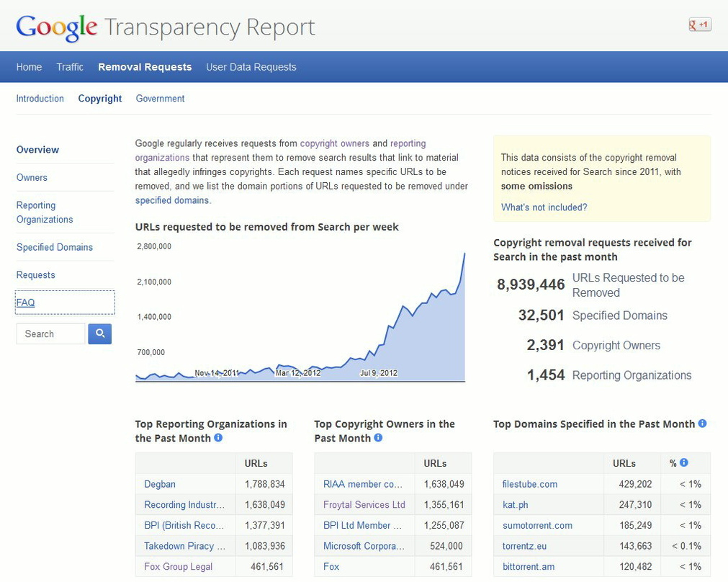The image size is (728, 582).
Task: Click the Google +1 button
Action: 700,24
